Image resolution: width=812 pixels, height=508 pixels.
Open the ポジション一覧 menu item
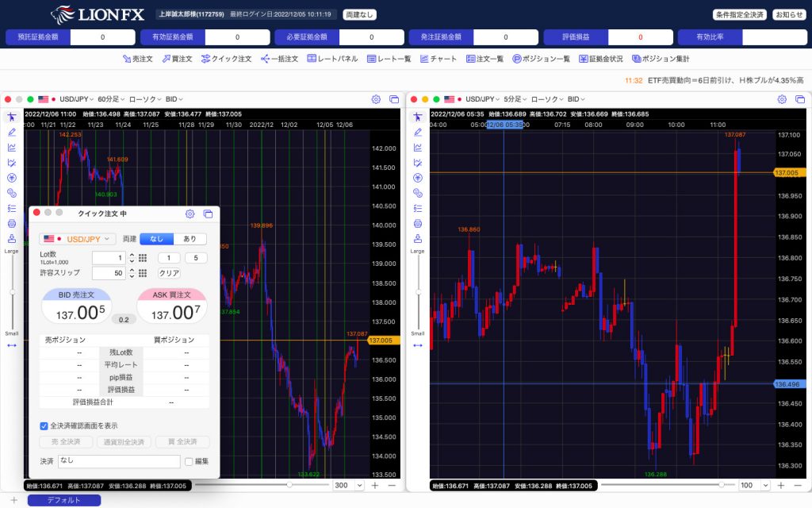(541, 59)
